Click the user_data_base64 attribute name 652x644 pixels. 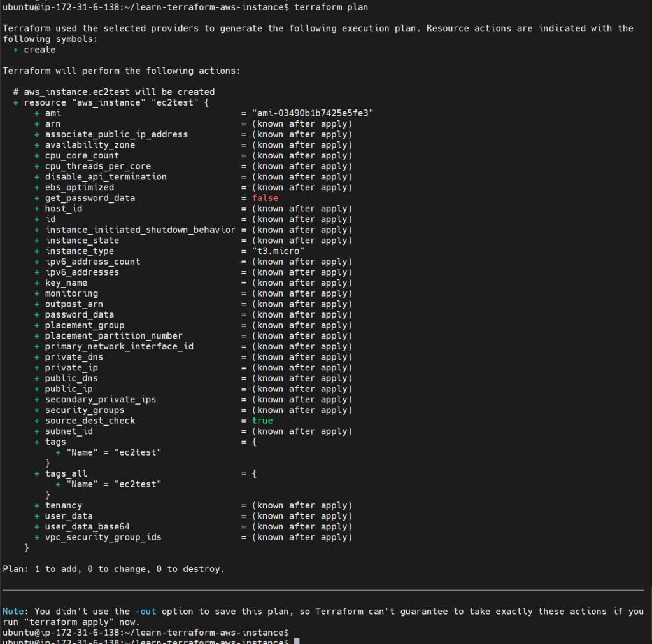point(87,527)
